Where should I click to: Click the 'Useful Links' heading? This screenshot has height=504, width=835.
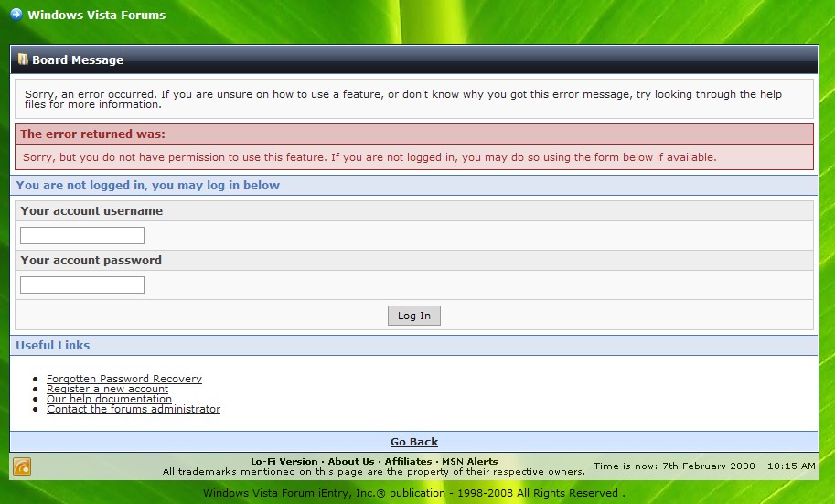pos(53,345)
